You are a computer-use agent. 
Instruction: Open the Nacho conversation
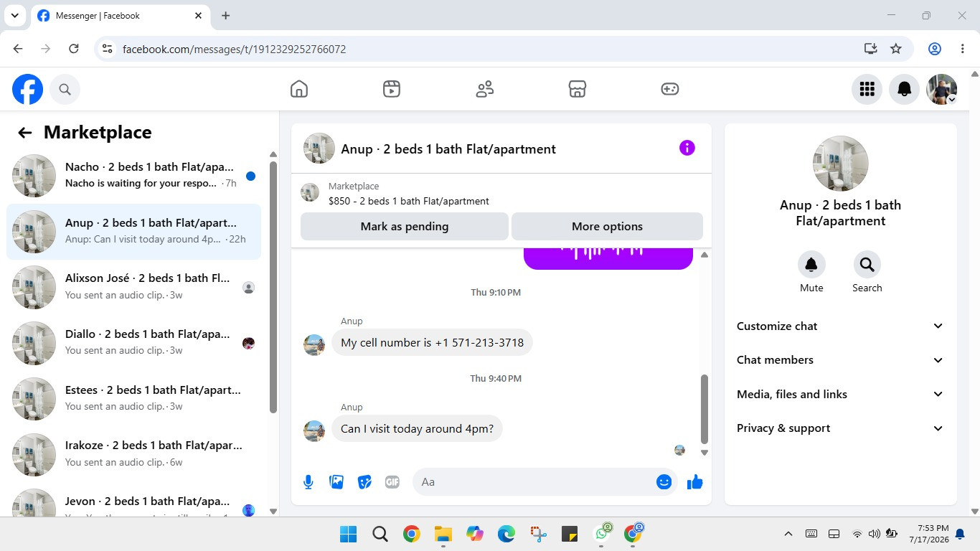pos(133,176)
